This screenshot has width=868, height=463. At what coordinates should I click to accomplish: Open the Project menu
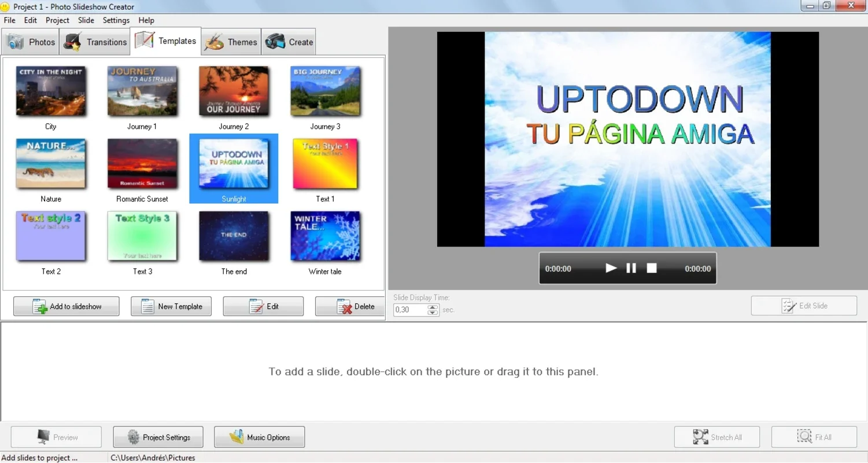(x=58, y=20)
